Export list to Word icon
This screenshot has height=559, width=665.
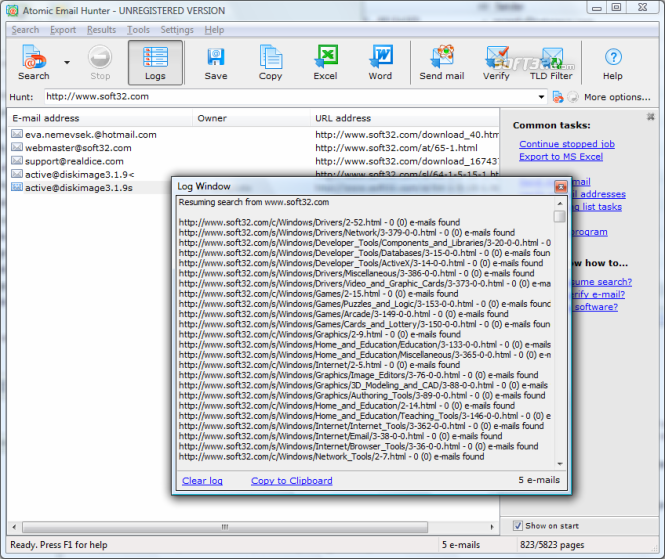point(380,63)
